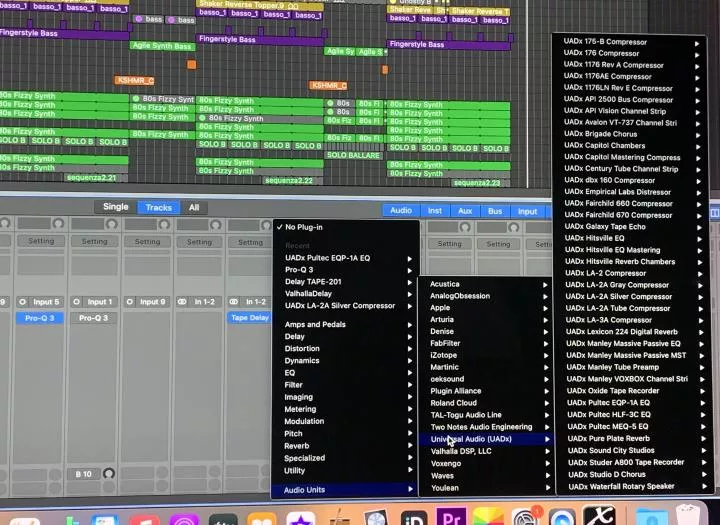Expand the UADx Galaxy Tape Echo arrow
Image resolution: width=720 pixels, height=525 pixels.
click(x=699, y=227)
